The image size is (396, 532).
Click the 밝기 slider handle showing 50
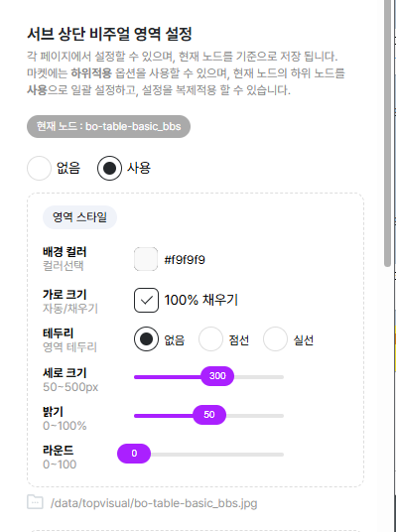[x=209, y=415]
